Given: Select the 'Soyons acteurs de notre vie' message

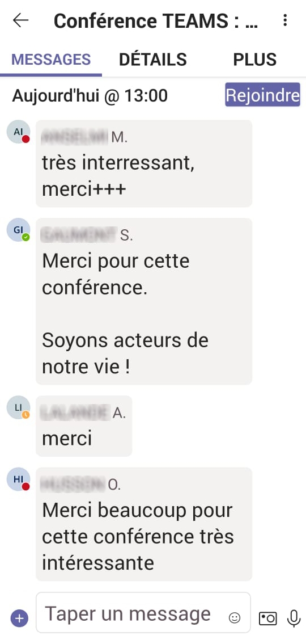Looking at the screenshot, I should 144,301.
